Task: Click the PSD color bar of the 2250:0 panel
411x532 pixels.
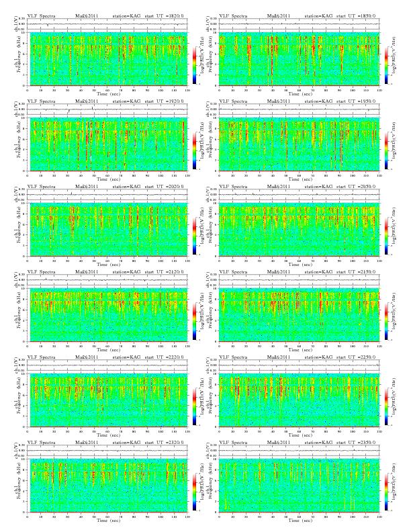Action: (387, 406)
